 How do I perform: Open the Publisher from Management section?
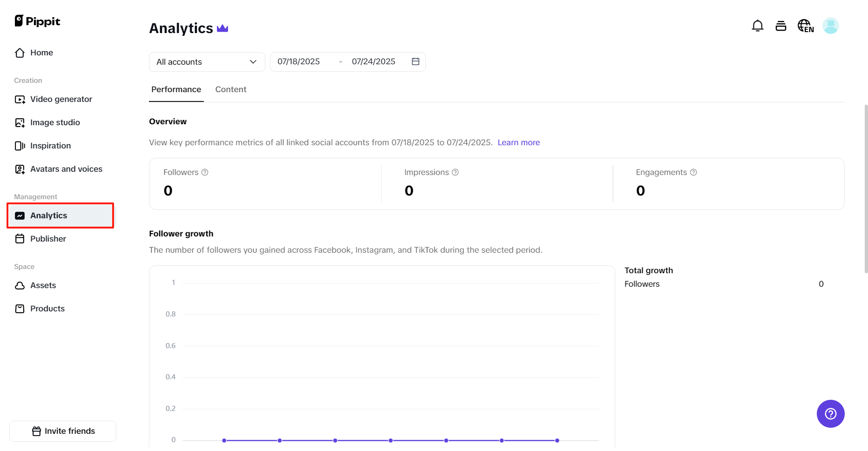pyautogui.click(x=48, y=239)
